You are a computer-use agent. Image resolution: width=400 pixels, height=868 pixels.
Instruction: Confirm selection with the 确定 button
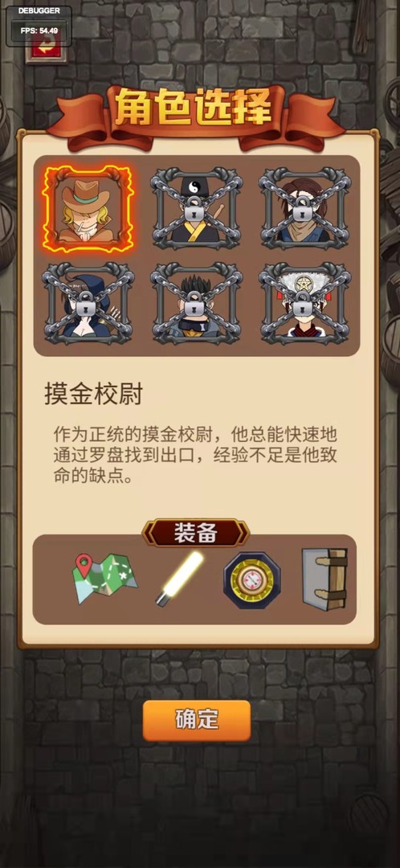tap(197, 720)
